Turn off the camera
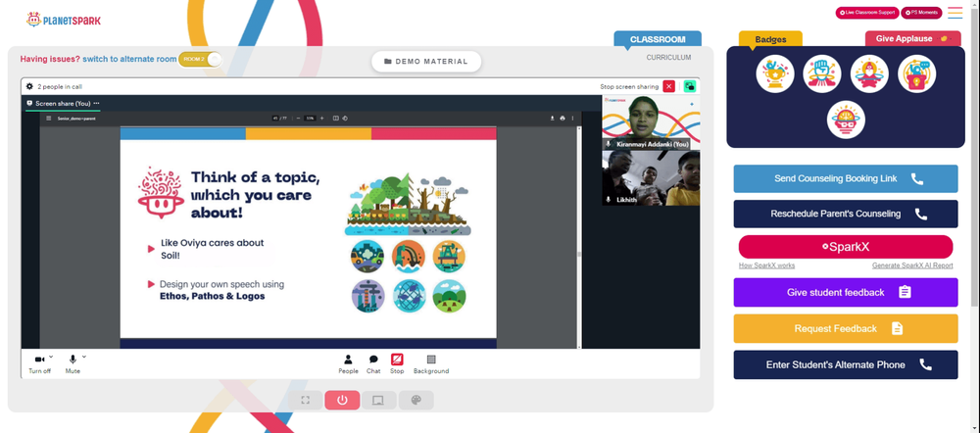This screenshot has width=980, height=433. 39,363
